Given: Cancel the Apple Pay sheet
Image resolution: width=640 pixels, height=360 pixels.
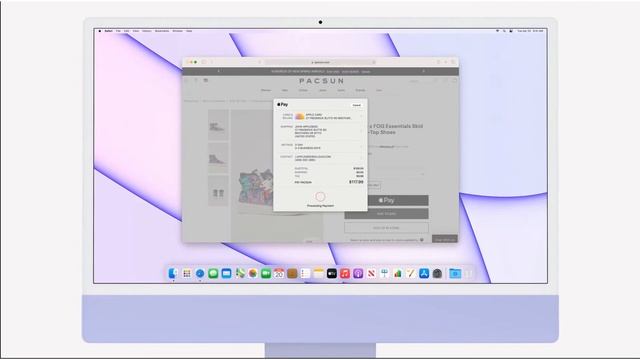Looking at the screenshot, I should coord(357,105).
